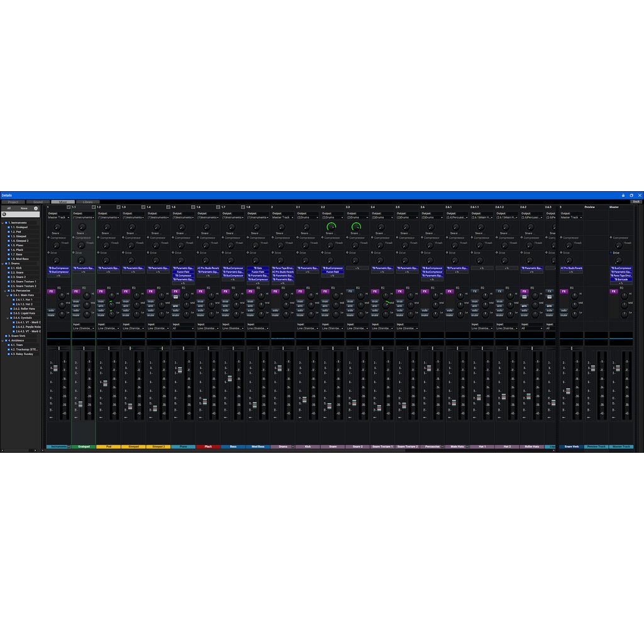Collapse the 4. Ambience tree group
This screenshot has height=644, width=644.
coord(3,340)
